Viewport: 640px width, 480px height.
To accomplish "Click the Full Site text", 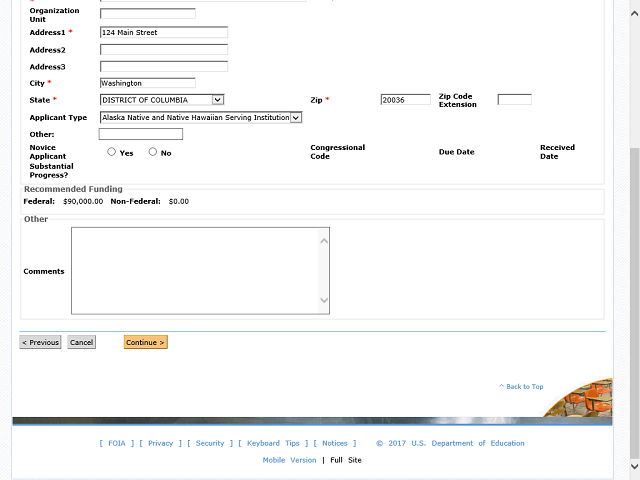I will pyautogui.click(x=346, y=460).
